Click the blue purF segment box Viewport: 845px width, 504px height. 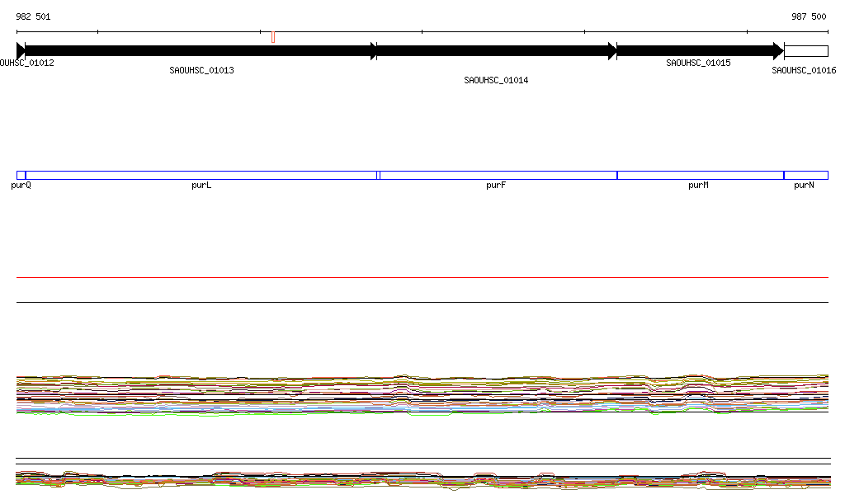(498, 175)
